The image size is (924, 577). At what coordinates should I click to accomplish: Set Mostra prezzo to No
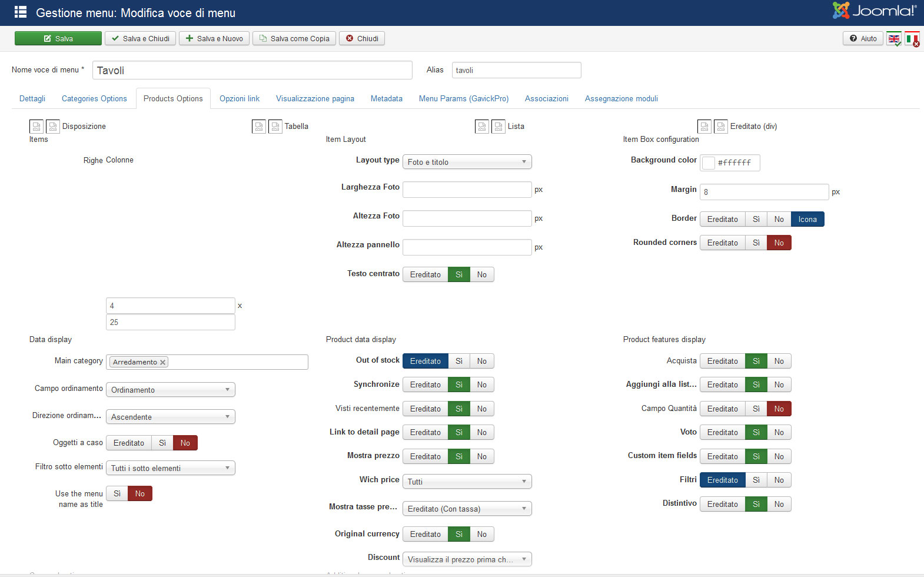(x=482, y=456)
